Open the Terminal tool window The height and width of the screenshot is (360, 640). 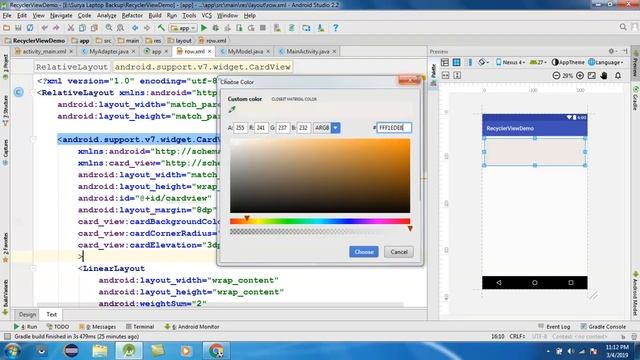140,327
